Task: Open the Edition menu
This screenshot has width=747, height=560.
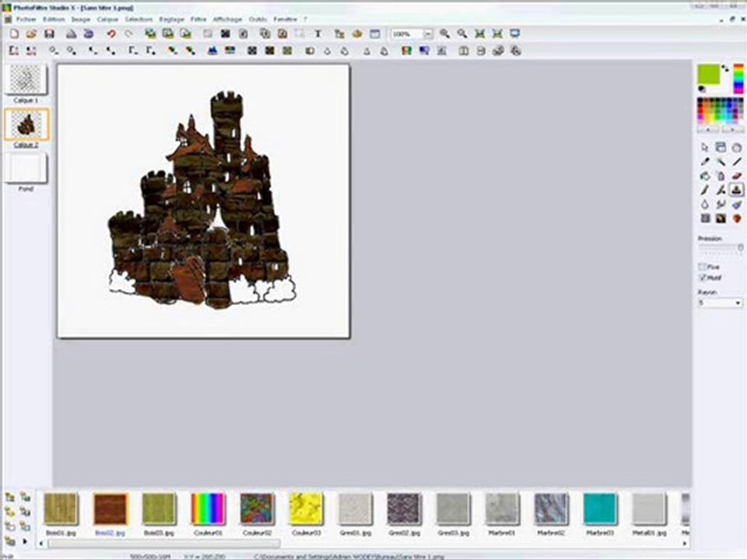Action: [54, 19]
